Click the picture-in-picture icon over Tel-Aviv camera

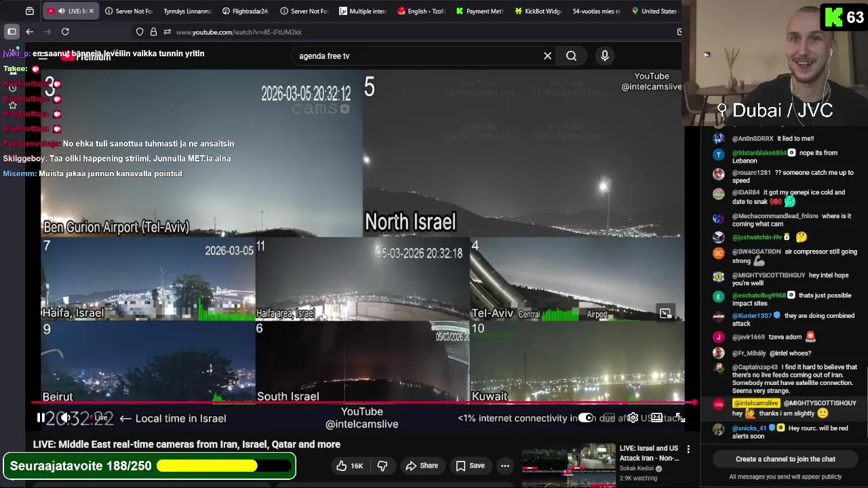point(665,313)
